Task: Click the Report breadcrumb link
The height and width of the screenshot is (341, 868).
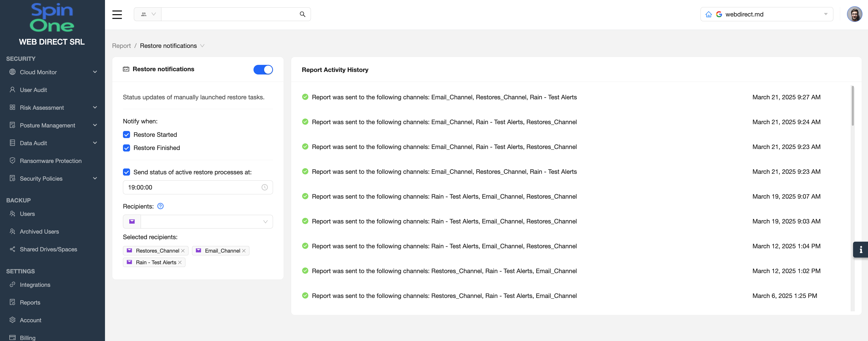Action: (121, 46)
